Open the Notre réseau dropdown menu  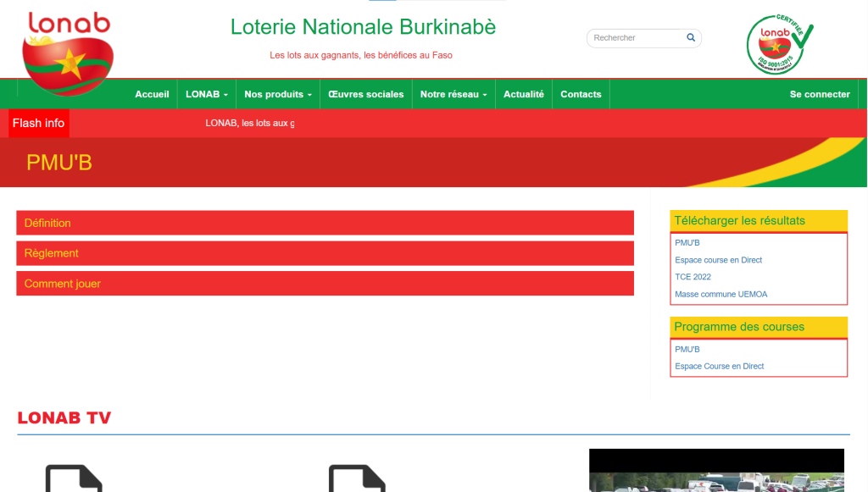(x=453, y=94)
